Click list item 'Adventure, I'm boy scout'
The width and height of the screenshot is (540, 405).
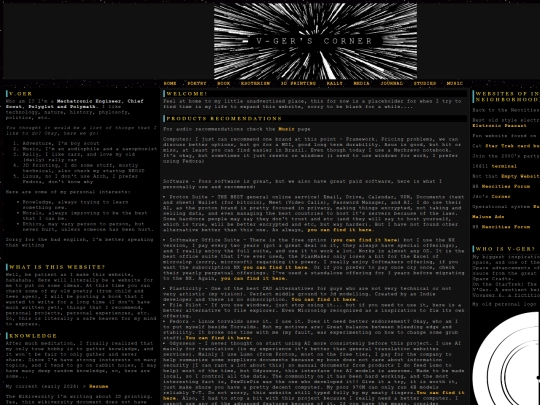point(61,143)
